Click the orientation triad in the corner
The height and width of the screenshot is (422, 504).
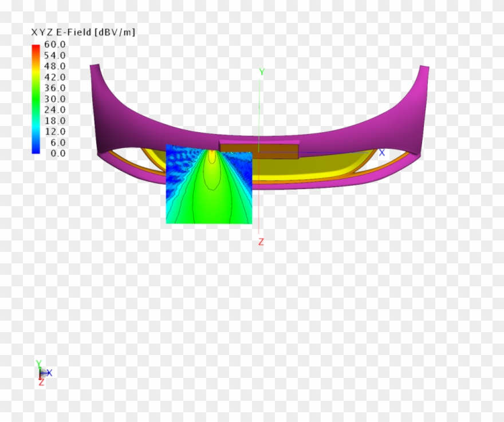point(41,373)
